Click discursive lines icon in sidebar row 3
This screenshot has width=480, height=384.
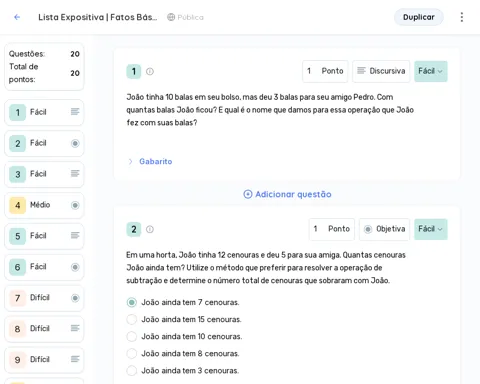tap(75, 173)
